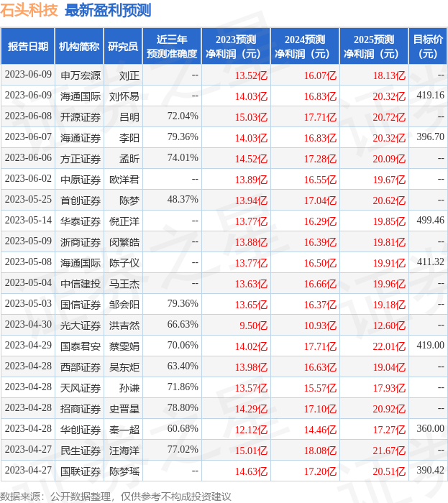Select analyst name 刘怀易

coord(124,96)
